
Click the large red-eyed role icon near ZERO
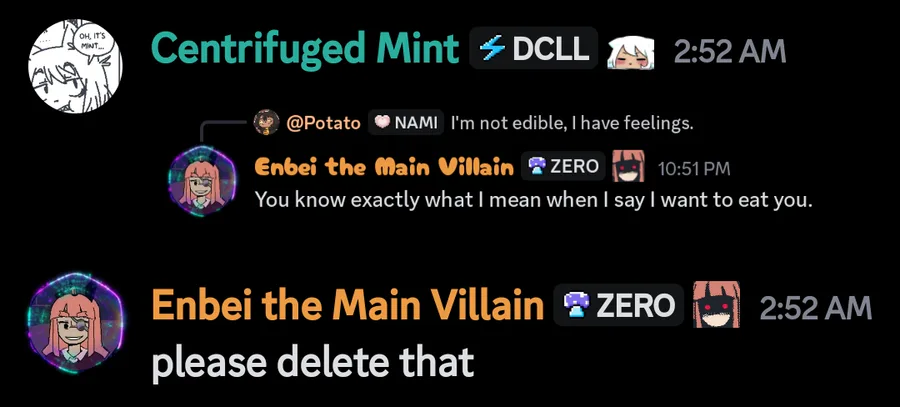click(x=716, y=304)
